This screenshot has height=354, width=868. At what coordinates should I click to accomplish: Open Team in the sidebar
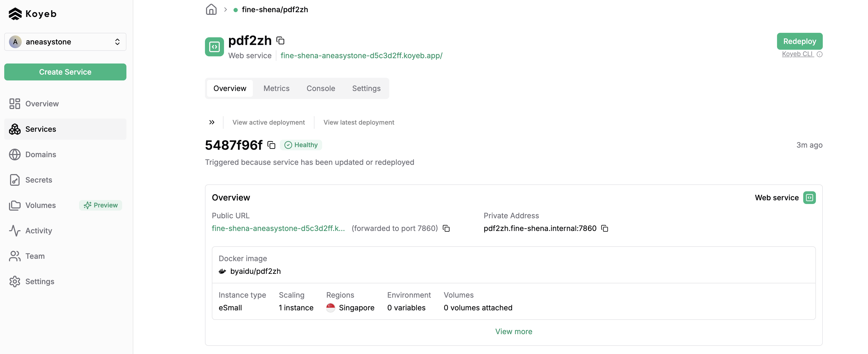click(x=65, y=256)
